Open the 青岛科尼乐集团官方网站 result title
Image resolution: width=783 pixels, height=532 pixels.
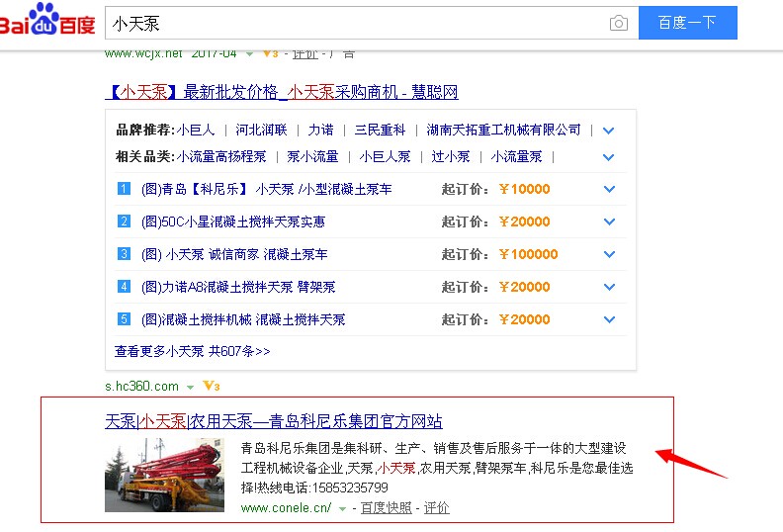pos(274,421)
